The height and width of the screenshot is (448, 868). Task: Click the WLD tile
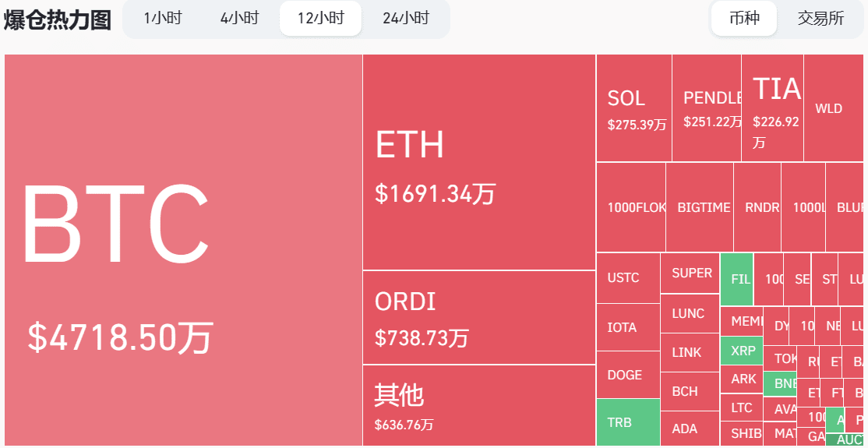[x=833, y=108]
